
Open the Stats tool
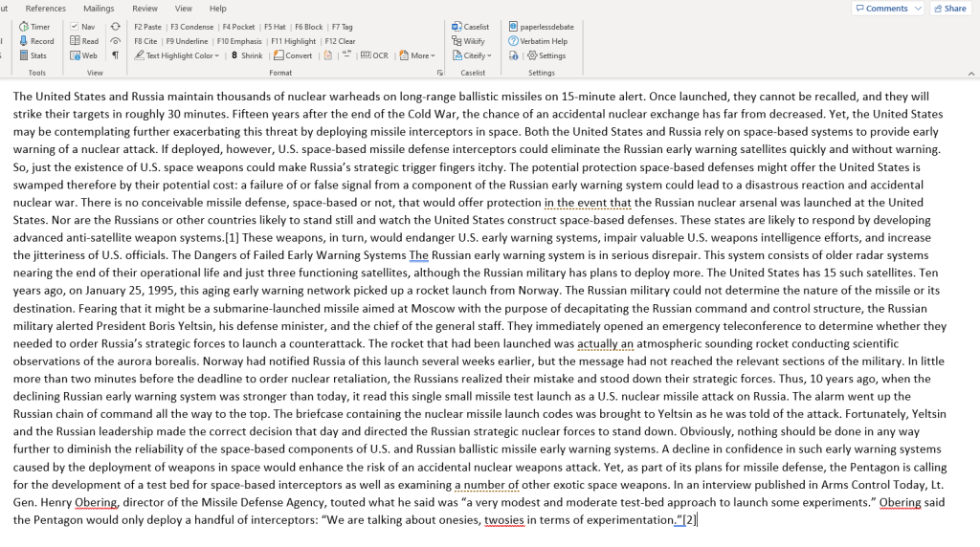(x=33, y=55)
